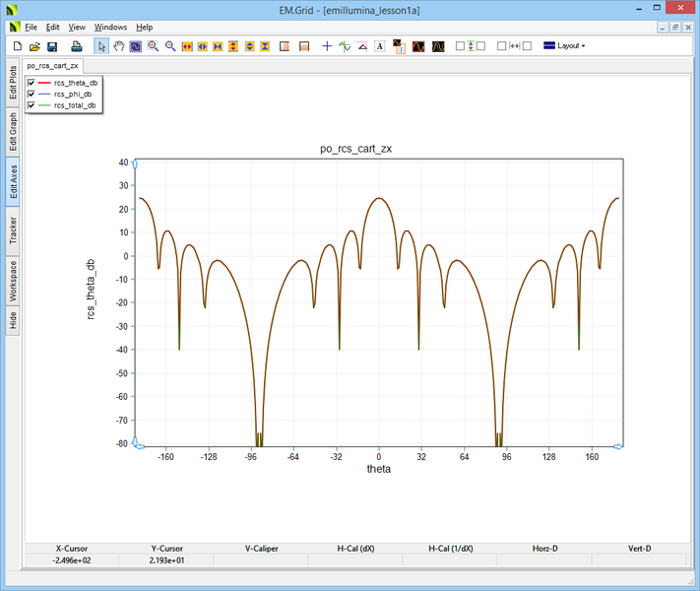This screenshot has width=700, height=591.
Task: Click the text annotation 'A' icon
Action: coord(379,46)
